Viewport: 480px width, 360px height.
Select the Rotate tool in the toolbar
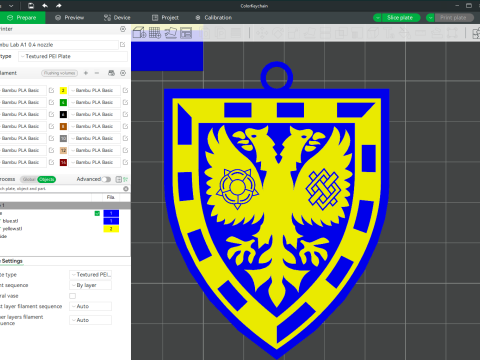click(278, 33)
